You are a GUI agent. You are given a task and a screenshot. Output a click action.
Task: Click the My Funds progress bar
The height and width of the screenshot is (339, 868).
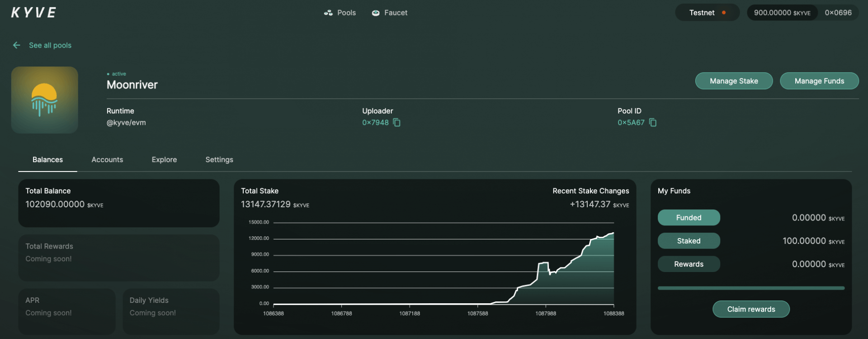coord(751,288)
